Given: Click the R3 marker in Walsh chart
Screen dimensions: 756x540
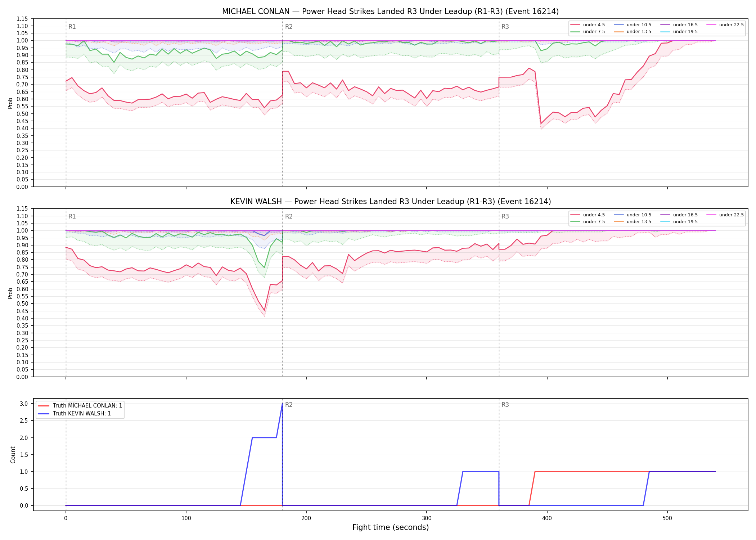Looking at the screenshot, I should coord(505,216).
